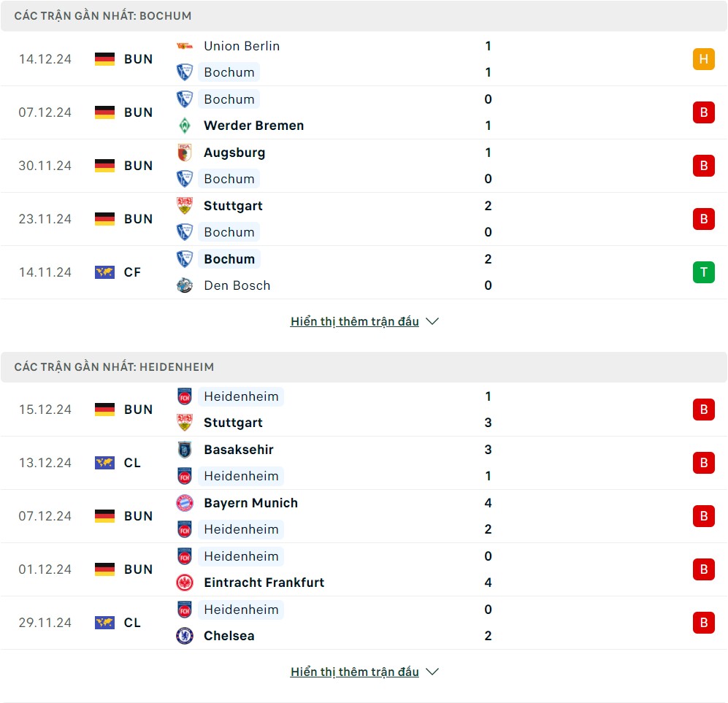The height and width of the screenshot is (703, 728).
Task: Open 'Hiển thị thêm trận đấu' under Heidenheim
Action: (x=355, y=672)
